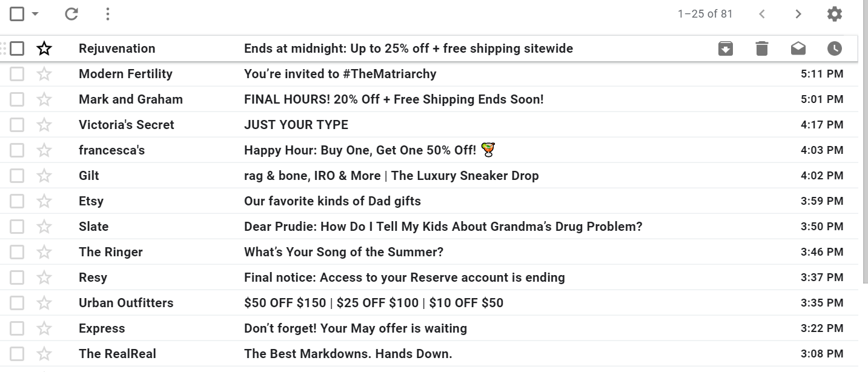868x372 pixels.
Task: Mark the Rejuvenation email as read
Action: pos(798,48)
